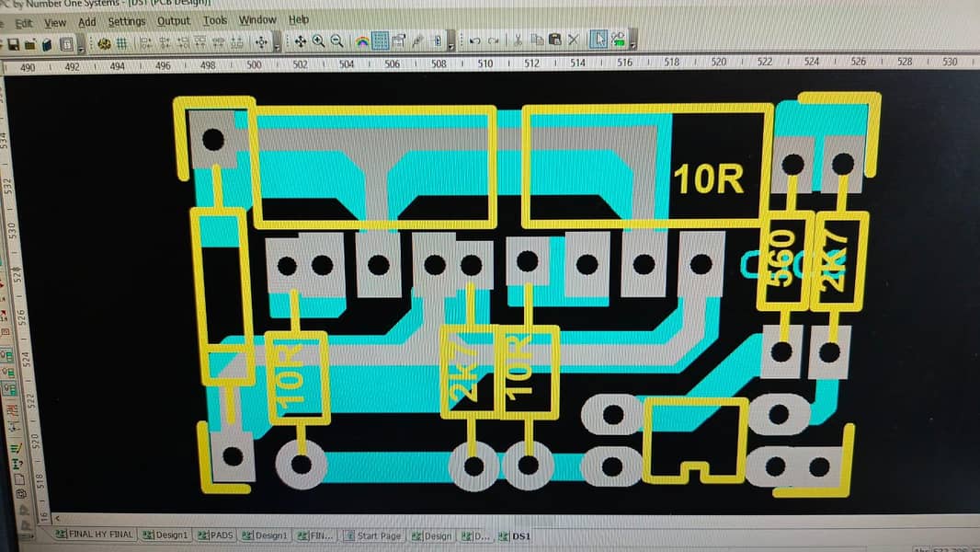Expand the alignment toolbar overflow arrow

point(277,43)
